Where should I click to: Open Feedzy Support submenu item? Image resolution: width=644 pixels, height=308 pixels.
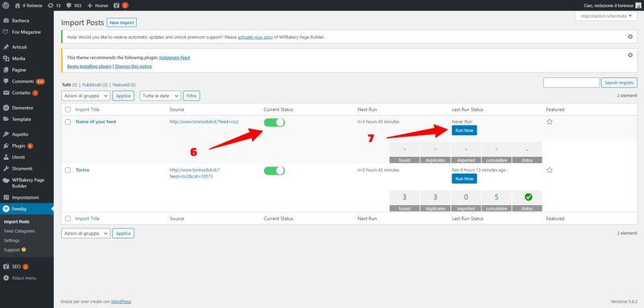click(x=14, y=250)
